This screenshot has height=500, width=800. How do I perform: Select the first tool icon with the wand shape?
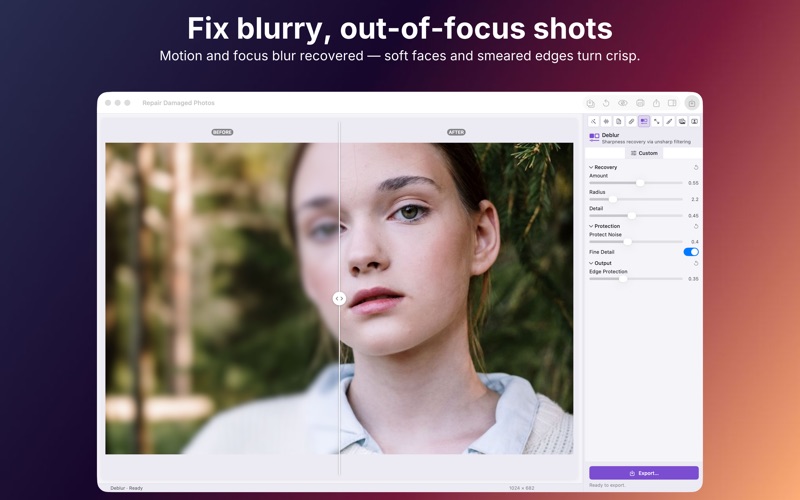pos(593,121)
